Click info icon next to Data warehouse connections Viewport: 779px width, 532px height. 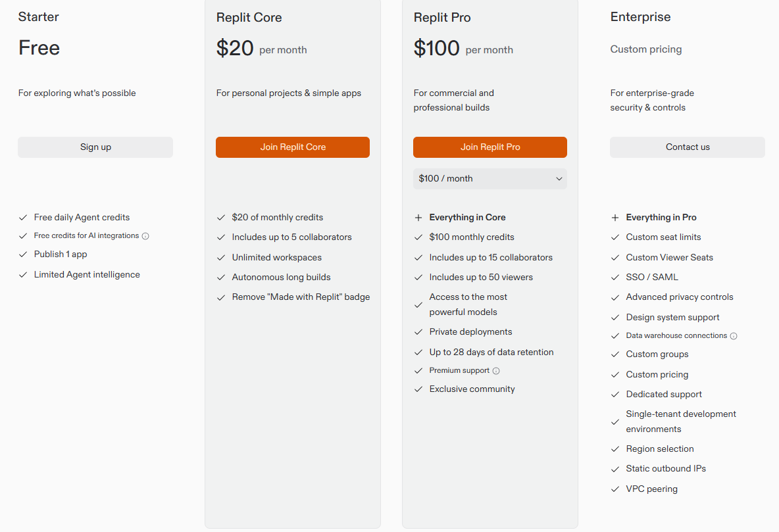click(x=734, y=336)
